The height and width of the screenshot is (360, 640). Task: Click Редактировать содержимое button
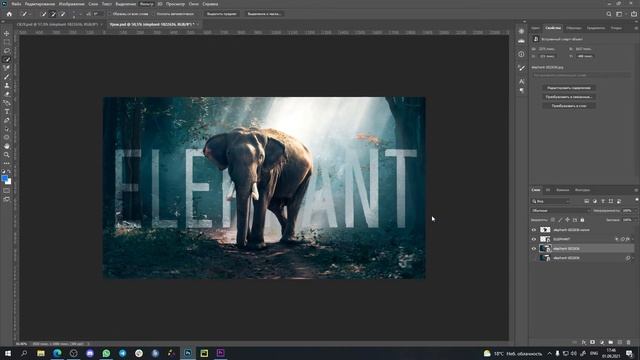click(x=569, y=88)
